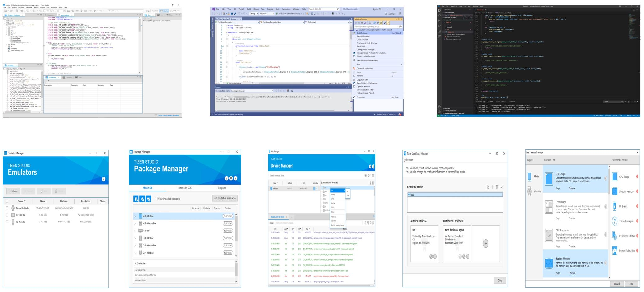Click the Emulator Manager info icon
644x292 pixels.
click(x=103, y=179)
